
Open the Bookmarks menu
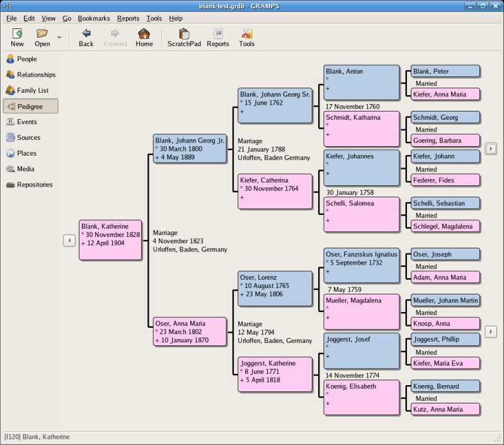(93, 18)
